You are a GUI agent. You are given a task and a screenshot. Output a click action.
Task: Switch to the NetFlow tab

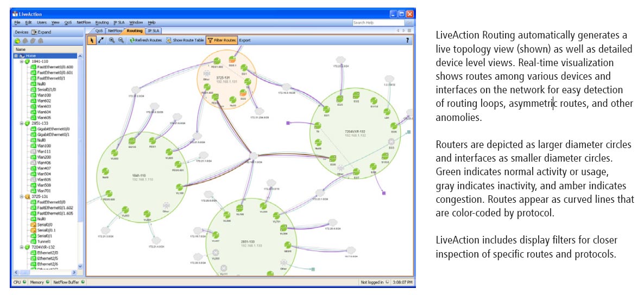114,31
